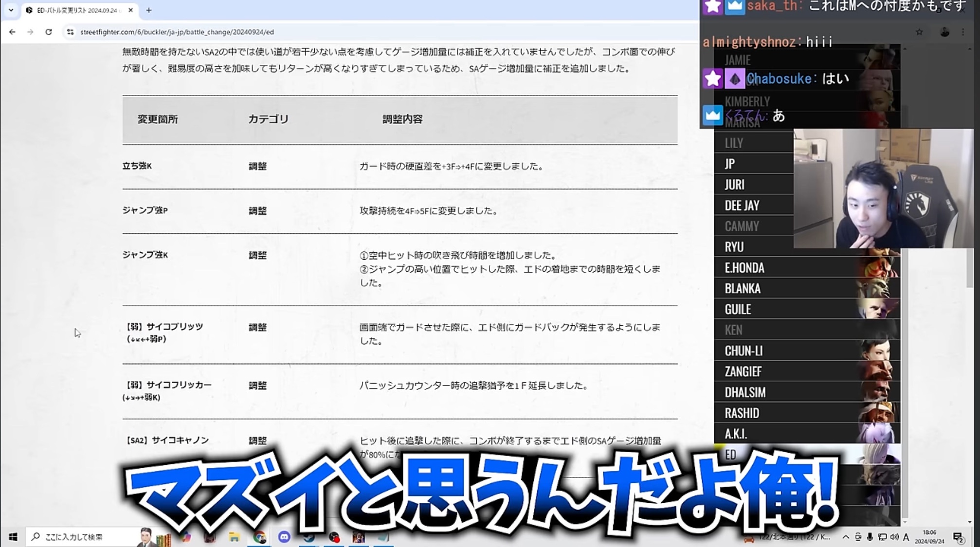The height and width of the screenshot is (547, 980).
Task: Close the ED-バトル変更リスト tab
Action: click(x=130, y=10)
